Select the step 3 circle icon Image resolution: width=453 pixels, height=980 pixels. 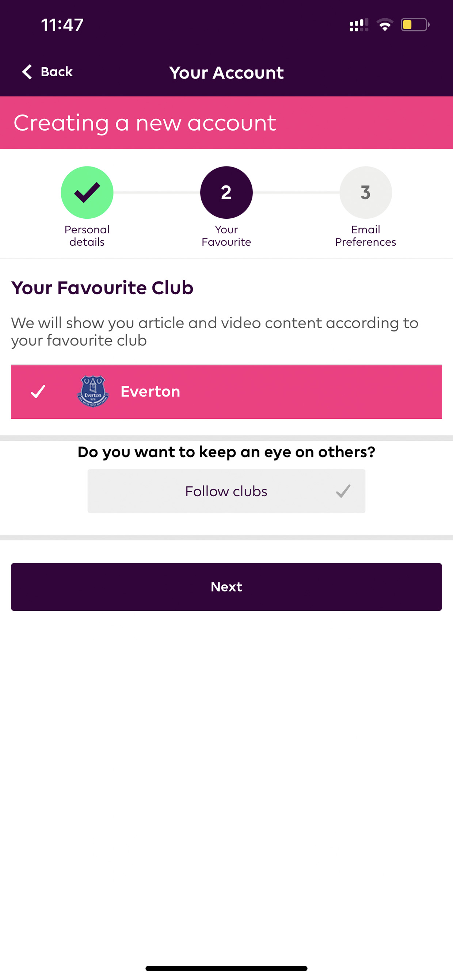coord(366,192)
